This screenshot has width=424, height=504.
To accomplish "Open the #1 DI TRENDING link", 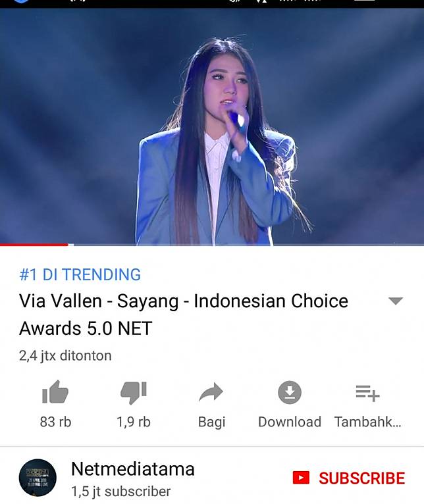I will click(x=80, y=274).
